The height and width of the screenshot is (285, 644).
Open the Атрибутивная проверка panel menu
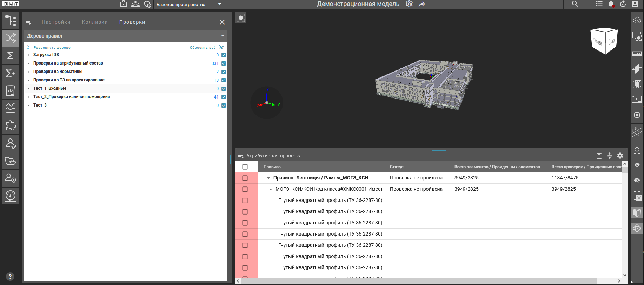tap(240, 156)
